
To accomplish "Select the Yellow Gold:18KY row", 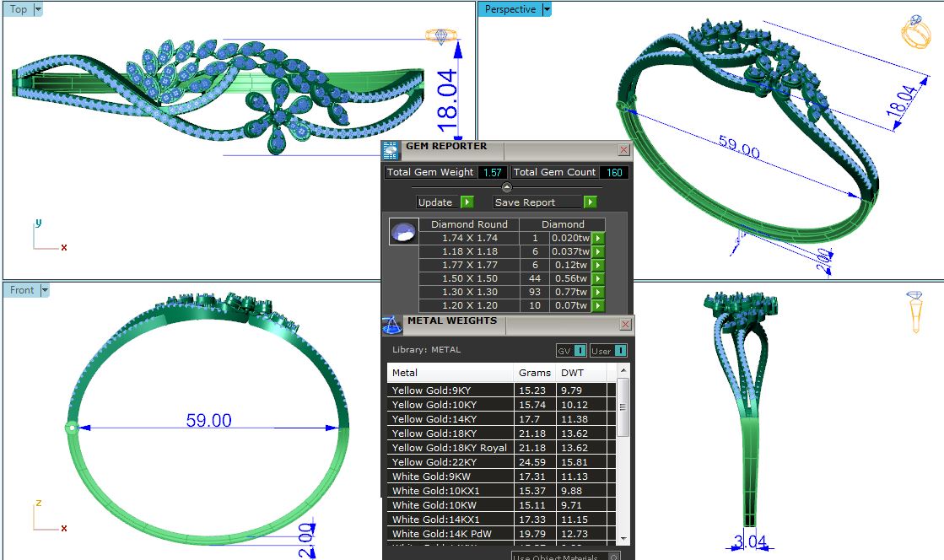I will [450, 433].
